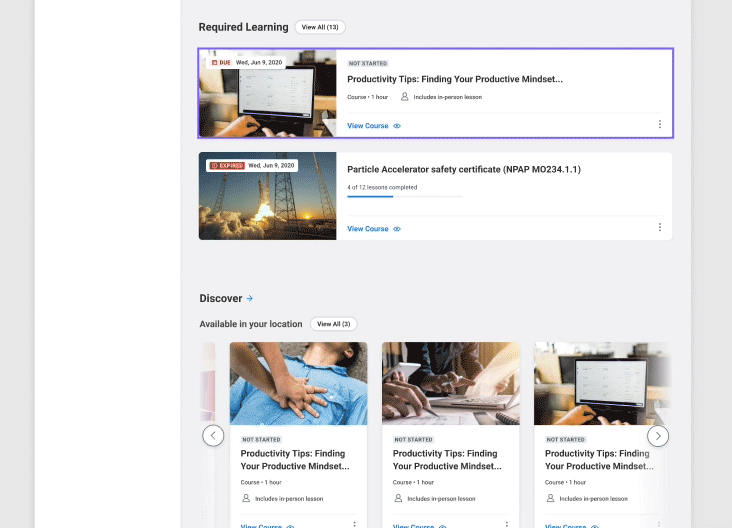Image resolution: width=732 pixels, height=528 pixels.
Task: Click the CPR card's Productivity Tips title
Action: [295, 460]
